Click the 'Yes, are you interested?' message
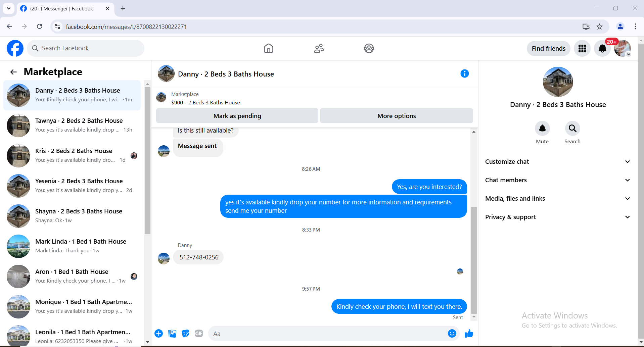 429,187
